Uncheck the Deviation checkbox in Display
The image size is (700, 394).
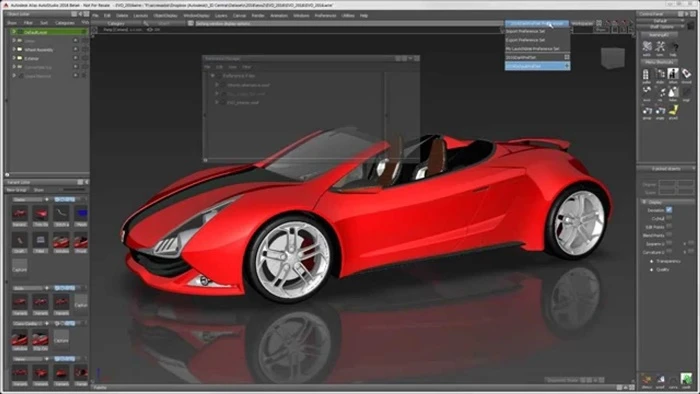tap(669, 210)
